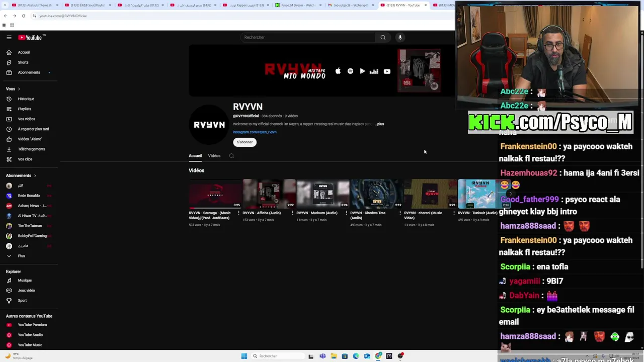The width and height of the screenshot is (644, 362).
Task: Click the taskbar Rechercher search box
Action: pyautogui.click(x=278, y=356)
